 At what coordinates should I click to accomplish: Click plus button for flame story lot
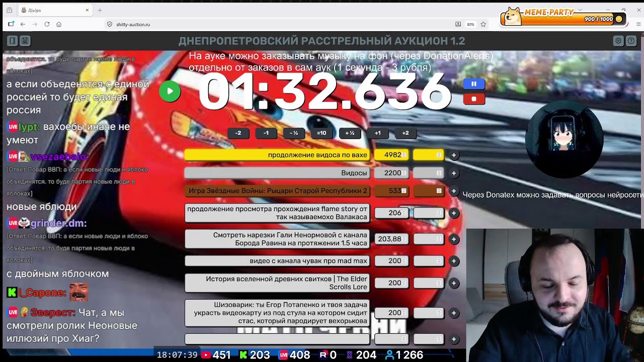(454, 213)
